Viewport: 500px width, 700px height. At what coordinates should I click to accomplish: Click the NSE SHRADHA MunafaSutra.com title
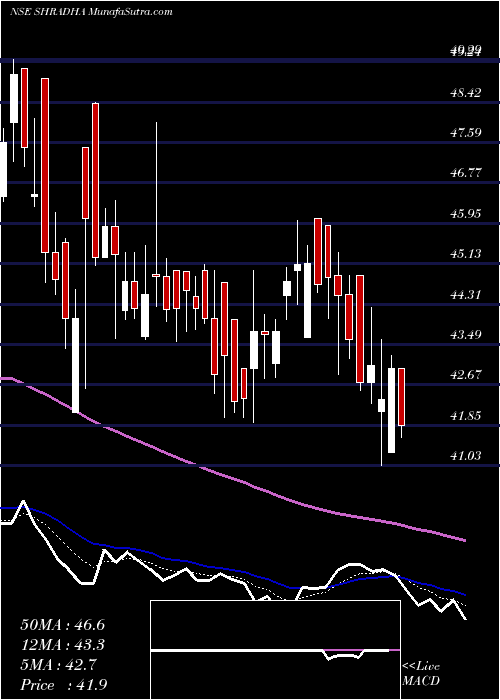pyautogui.click(x=91, y=12)
